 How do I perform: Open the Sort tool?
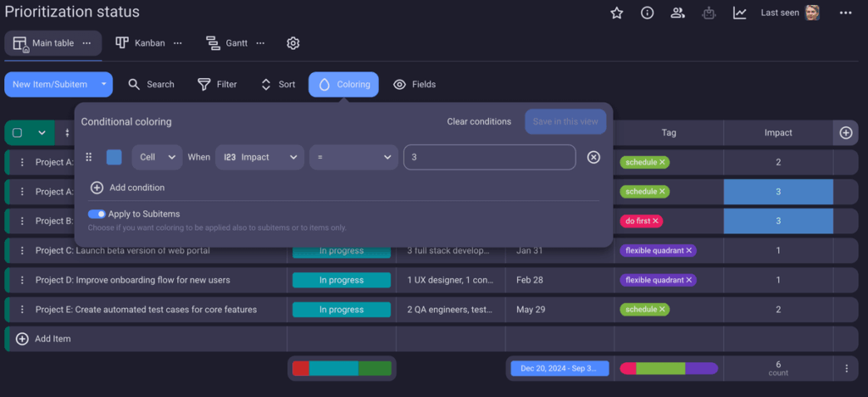278,85
